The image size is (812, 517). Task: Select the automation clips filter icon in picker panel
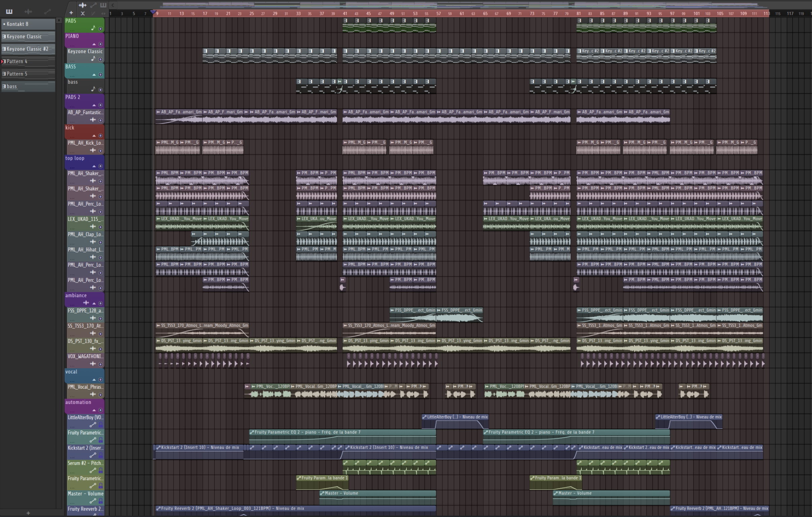48,11
